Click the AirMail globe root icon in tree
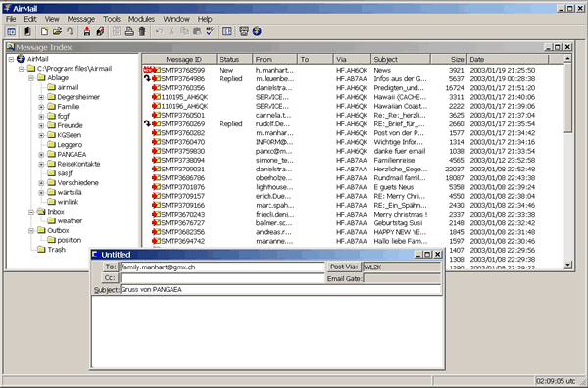Image resolution: width=588 pixels, height=388 pixels. (x=21, y=59)
